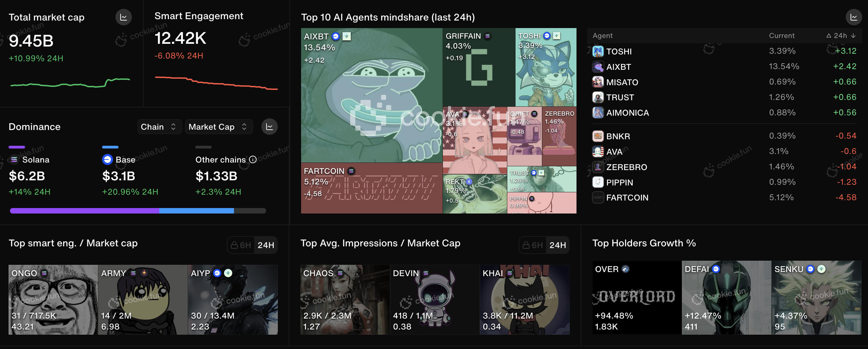Click the green Total market cap sparkline
Viewport: 868px width, 349px height.
70,83
